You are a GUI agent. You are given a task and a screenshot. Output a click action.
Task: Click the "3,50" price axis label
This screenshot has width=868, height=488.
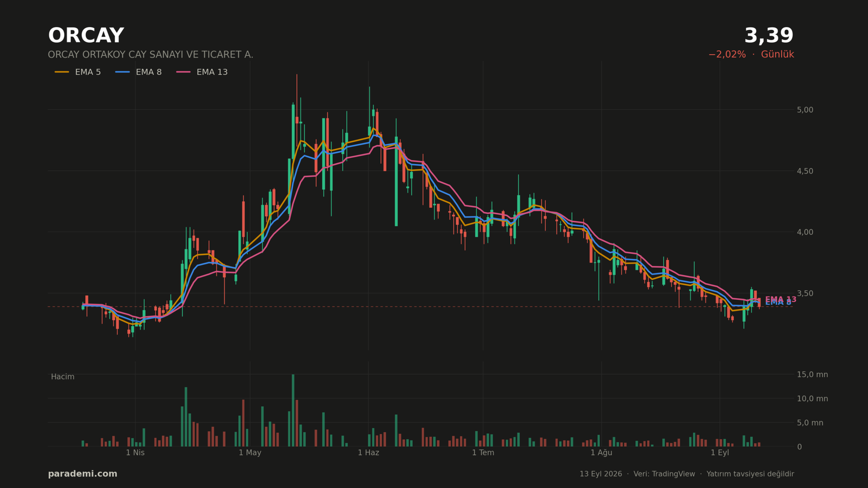click(805, 293)
